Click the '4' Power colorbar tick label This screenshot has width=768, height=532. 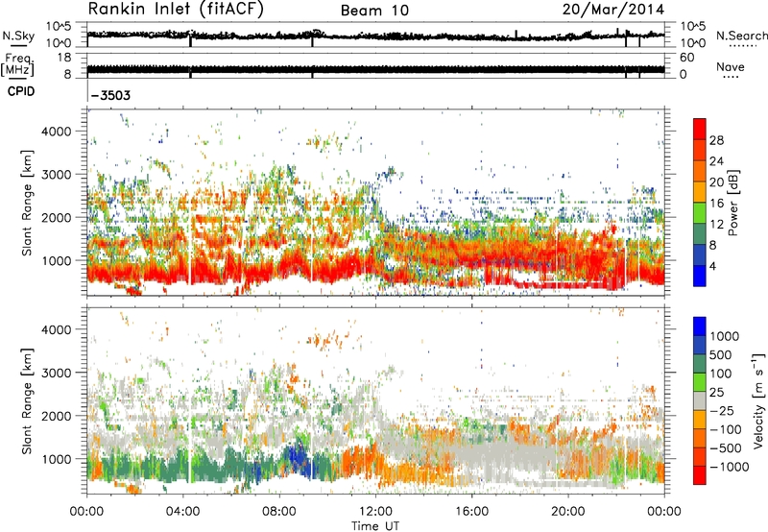713,267
